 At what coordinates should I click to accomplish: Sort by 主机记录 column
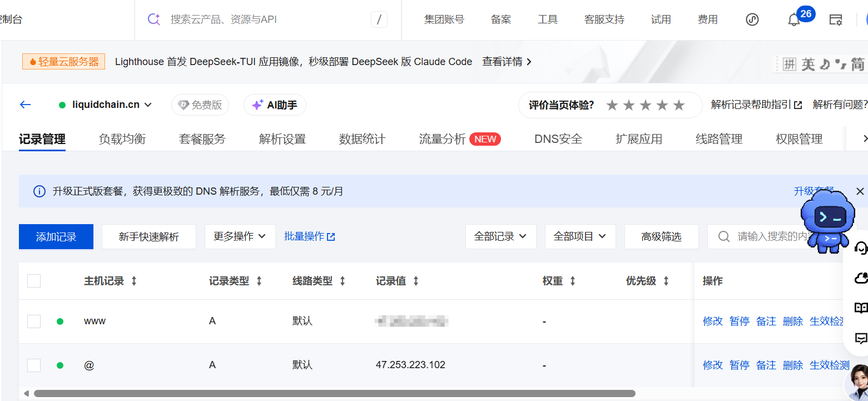tap(134, 281)
